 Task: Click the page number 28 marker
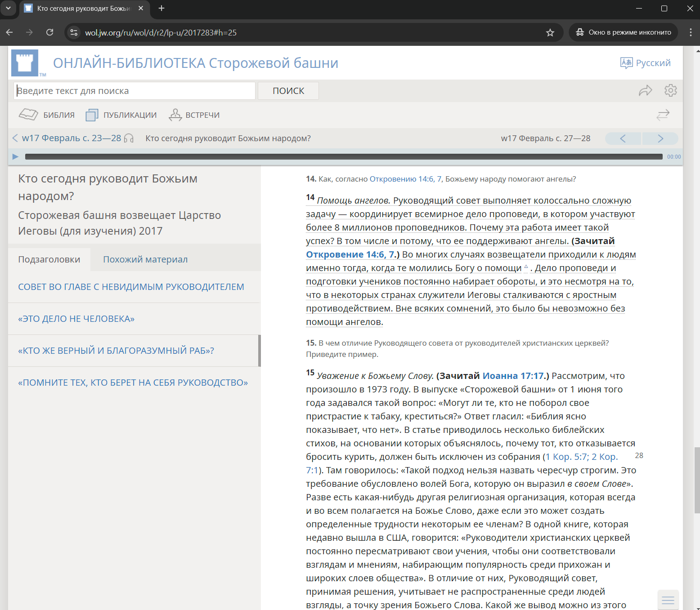(639, 456)
